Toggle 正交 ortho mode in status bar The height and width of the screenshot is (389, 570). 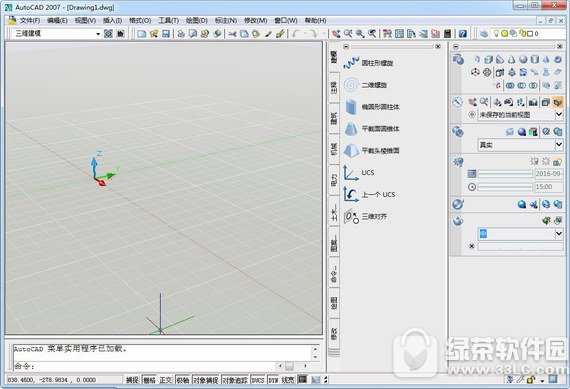165,380
